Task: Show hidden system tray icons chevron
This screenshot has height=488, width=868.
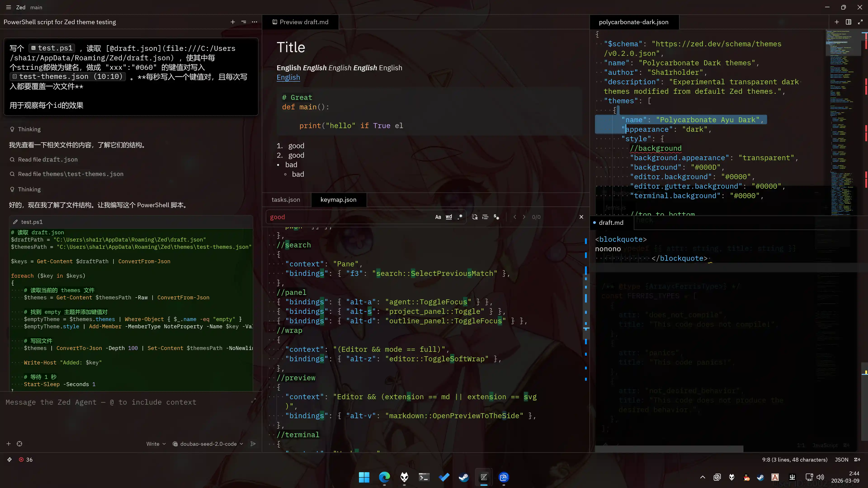Action: point(703,477)
